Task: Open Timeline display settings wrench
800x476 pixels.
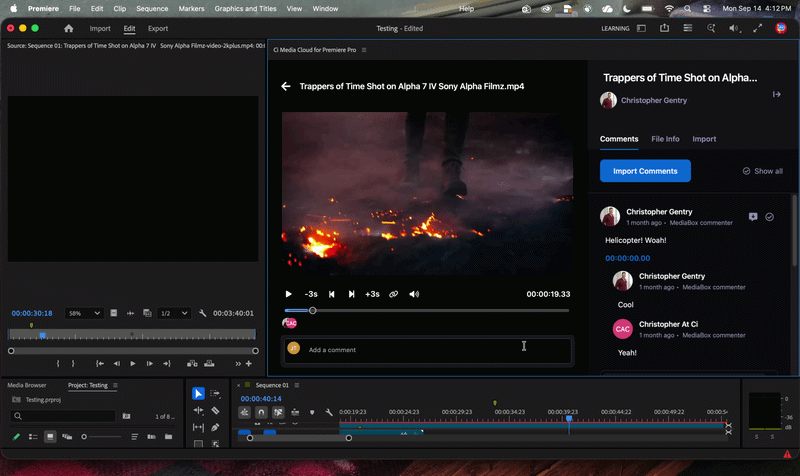Action: point(329,412)
